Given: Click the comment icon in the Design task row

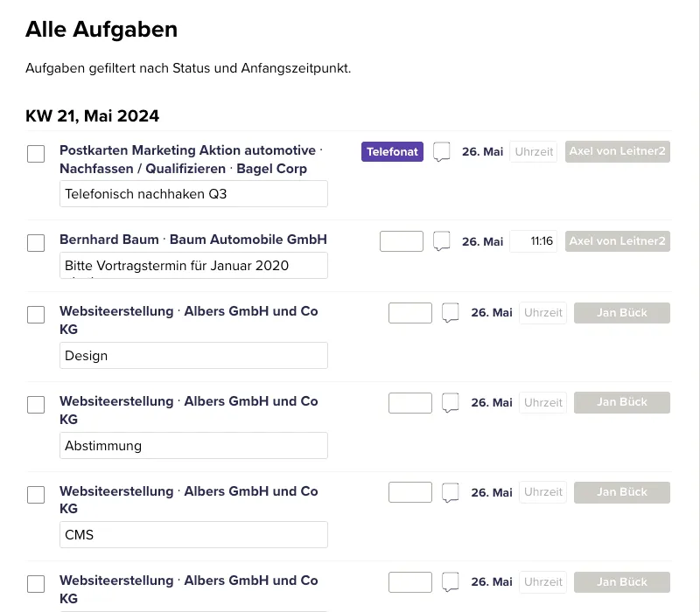Looking at the screenshot, I should pos(451,313).
